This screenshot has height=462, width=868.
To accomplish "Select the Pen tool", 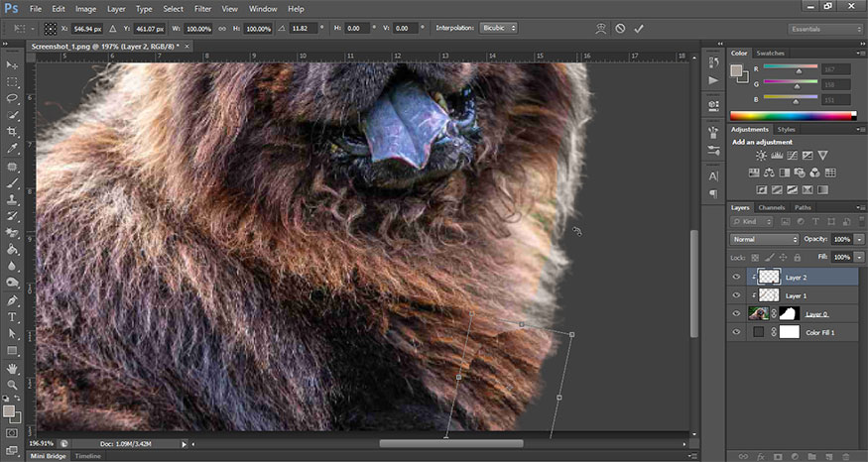I will point(12,300).
